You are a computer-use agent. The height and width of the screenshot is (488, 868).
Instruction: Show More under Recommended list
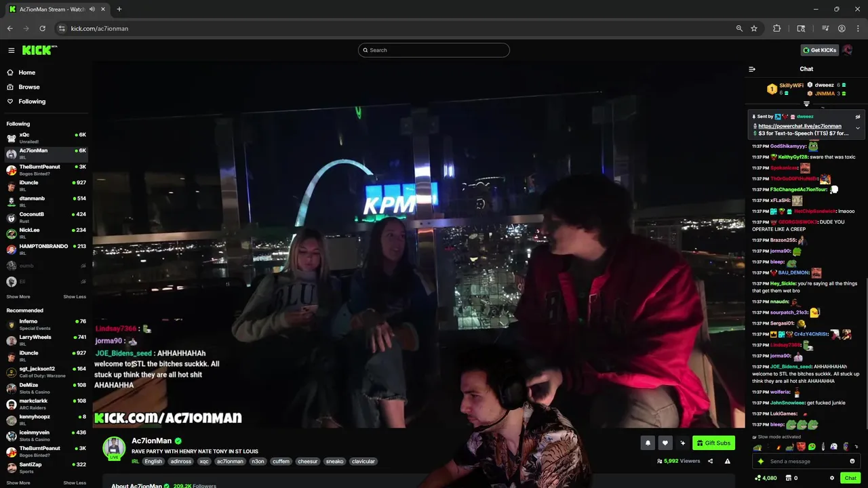pos(18,483)
